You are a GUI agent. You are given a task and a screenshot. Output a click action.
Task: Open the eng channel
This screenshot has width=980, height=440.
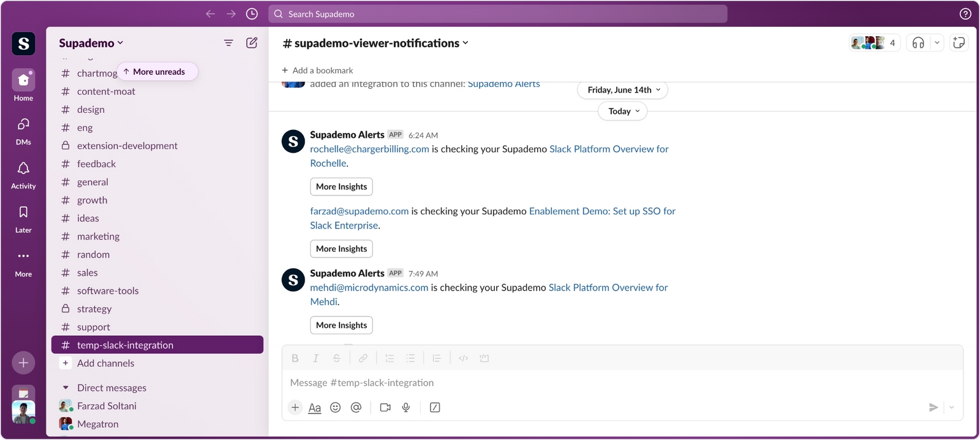(x=157, y=127)
